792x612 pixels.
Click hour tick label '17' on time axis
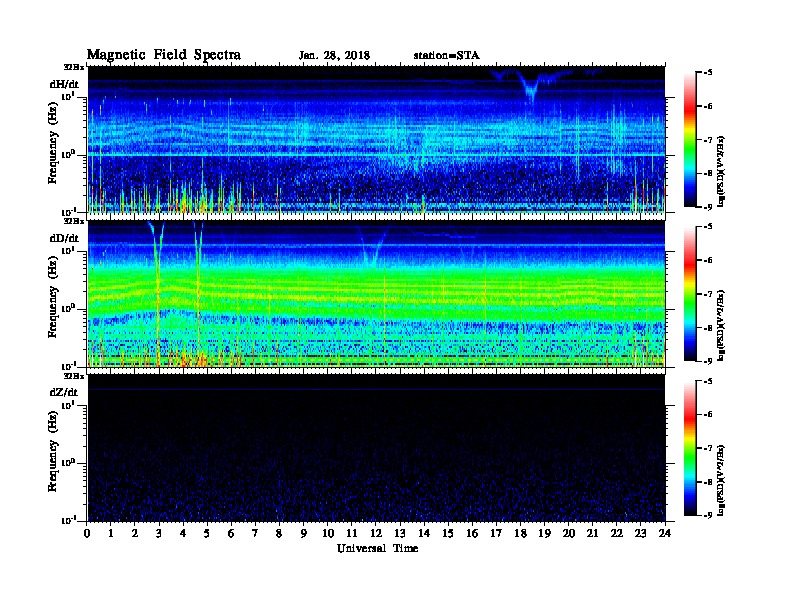496,533
